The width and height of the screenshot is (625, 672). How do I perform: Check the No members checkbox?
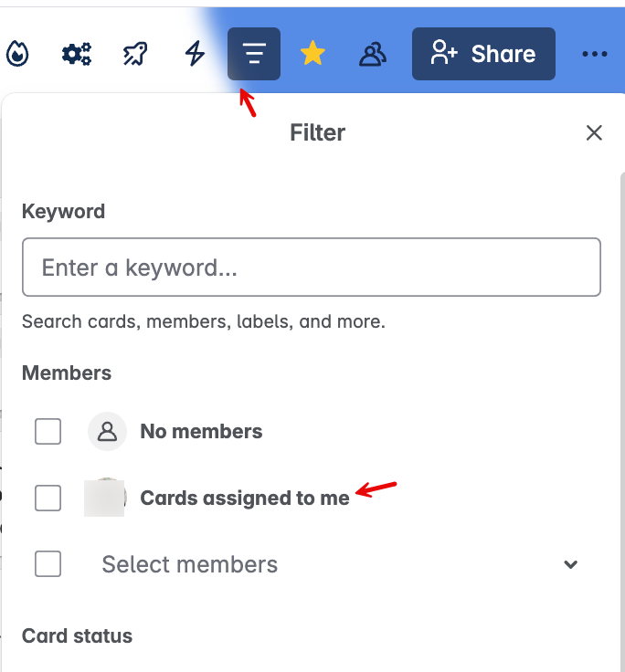pyautogui.click(x=48, y=432)
